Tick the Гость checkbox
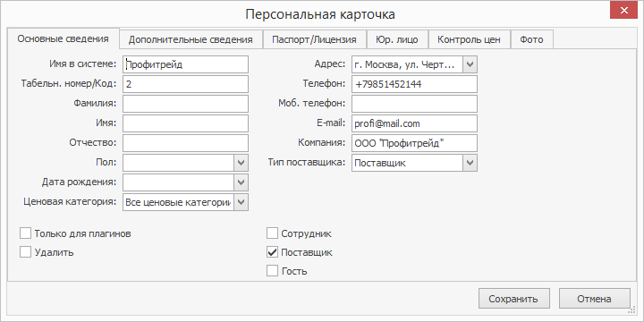Screen dimensions: 644x322 click(272, 271)
